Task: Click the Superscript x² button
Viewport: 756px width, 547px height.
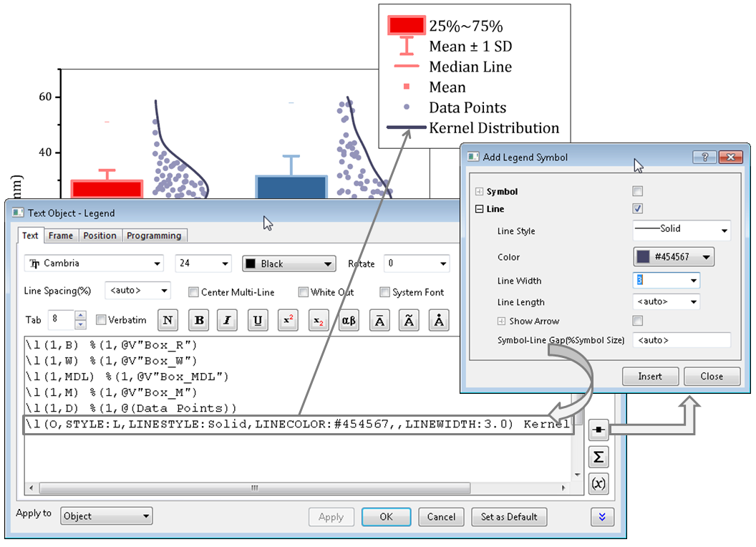Action: click(x=288, y=321)
